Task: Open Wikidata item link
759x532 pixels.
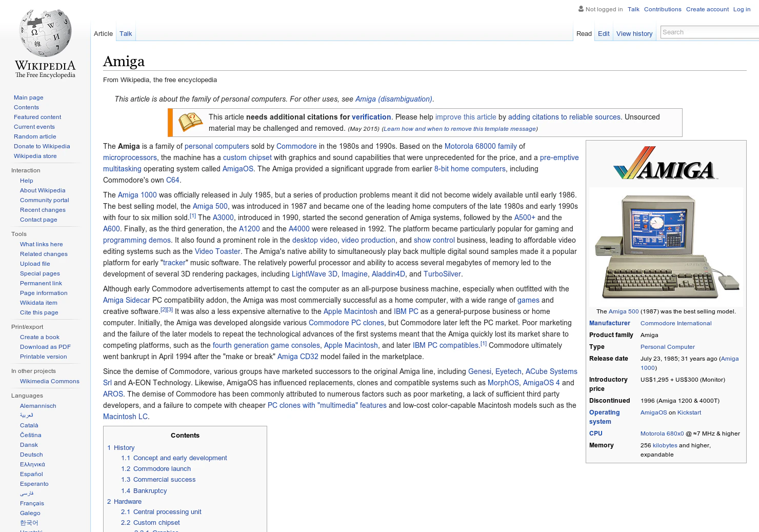Action: 38,303
